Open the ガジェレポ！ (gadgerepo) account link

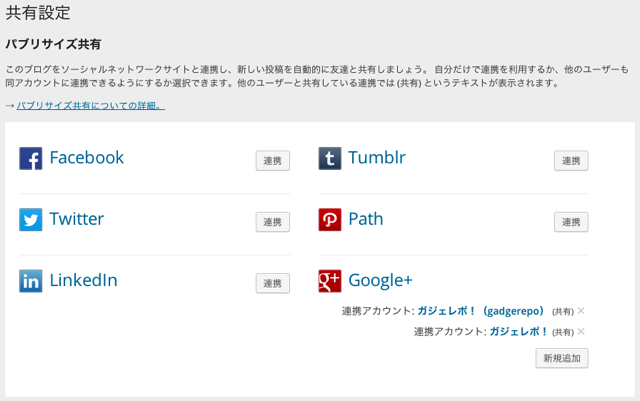pos(480,311)
